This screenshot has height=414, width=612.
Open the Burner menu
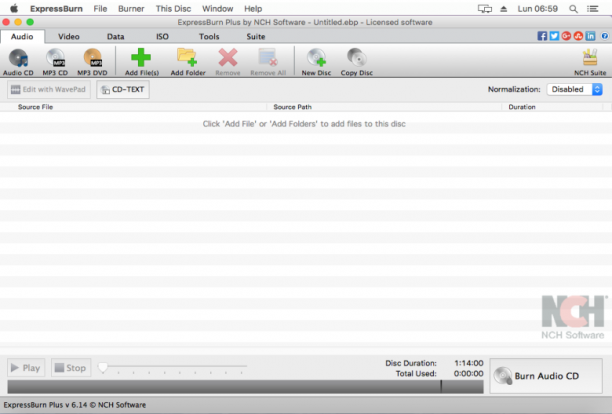(131, 9)
